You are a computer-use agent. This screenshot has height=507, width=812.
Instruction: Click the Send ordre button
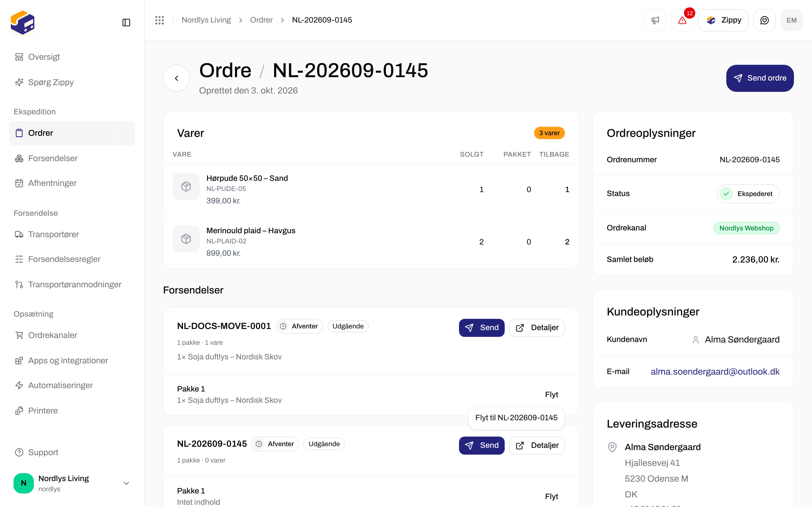coord(760,78)
